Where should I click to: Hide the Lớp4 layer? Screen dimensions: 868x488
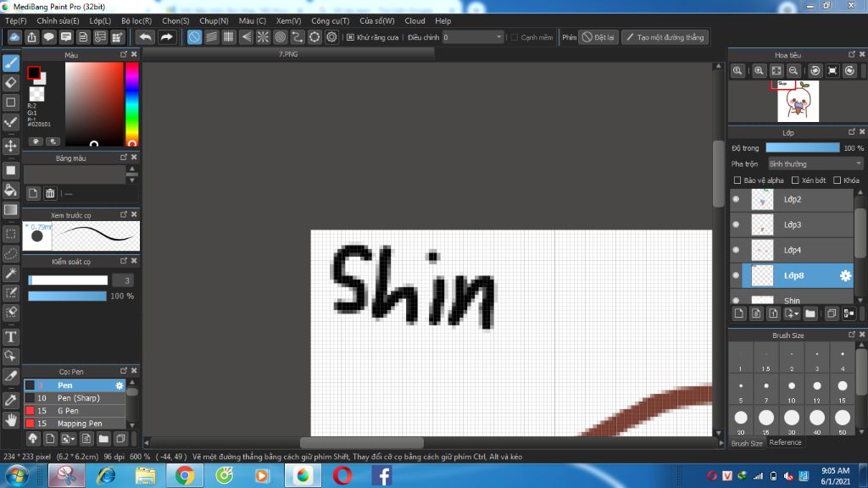pyautogui.click(x=736, y=250)
